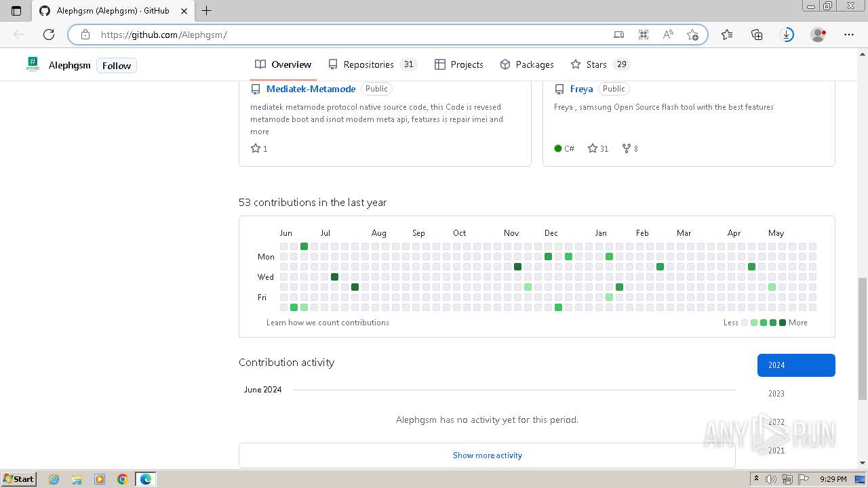
Task: Open browser Collections
Action: [x=757, y=35]
